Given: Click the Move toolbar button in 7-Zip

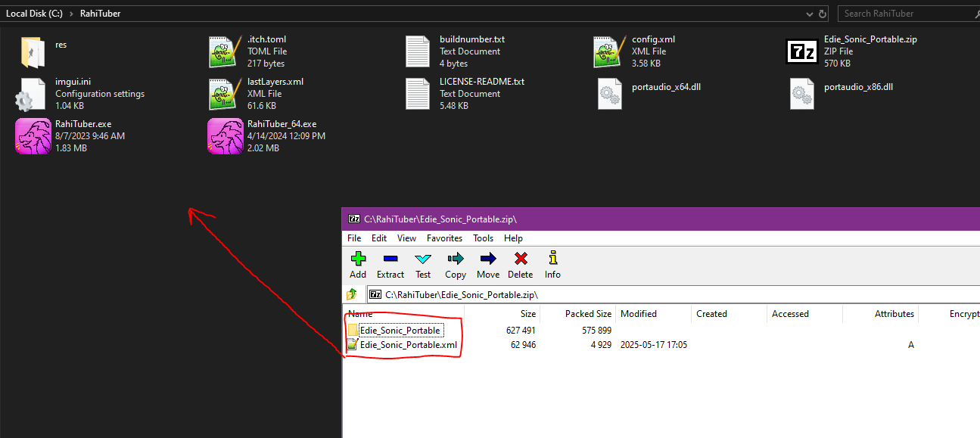Looking at the screenshot, I should pos(488,265).
